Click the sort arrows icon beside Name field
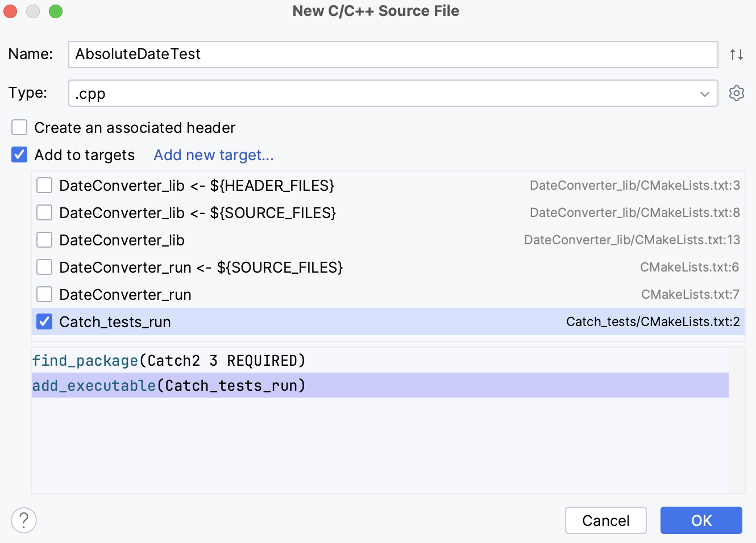756x543 pixels. [737, 55]
